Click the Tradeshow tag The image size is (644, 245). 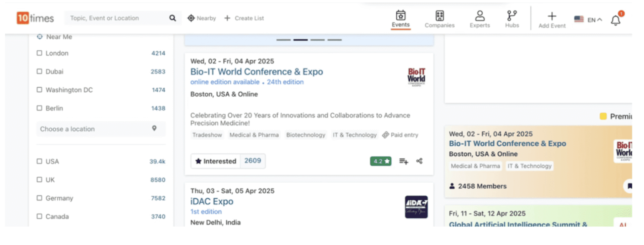point(207,135)
